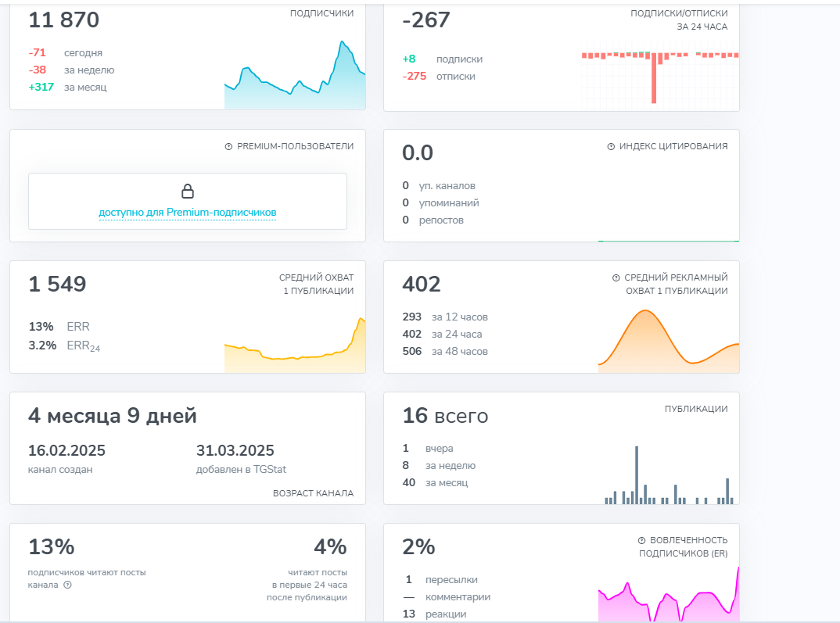Click the 4% first 24 hours percentage
Image resolution: width=840 pixels, height=623 pixels.
(x=330, y=547)
